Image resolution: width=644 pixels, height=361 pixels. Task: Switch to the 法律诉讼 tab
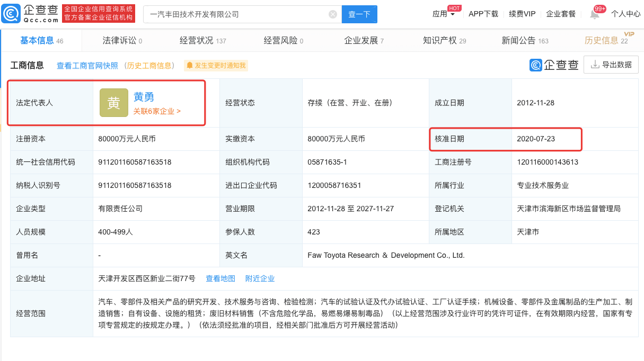(121, 40)
